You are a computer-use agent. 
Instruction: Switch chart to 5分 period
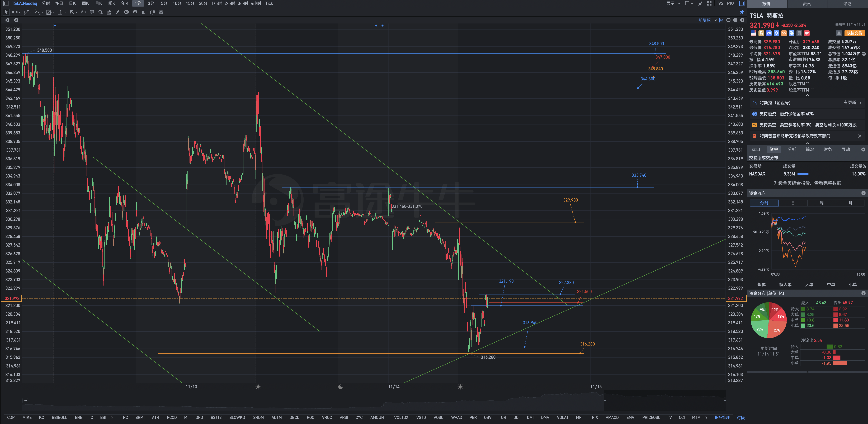pyautogui.click(x=164, y=3)
